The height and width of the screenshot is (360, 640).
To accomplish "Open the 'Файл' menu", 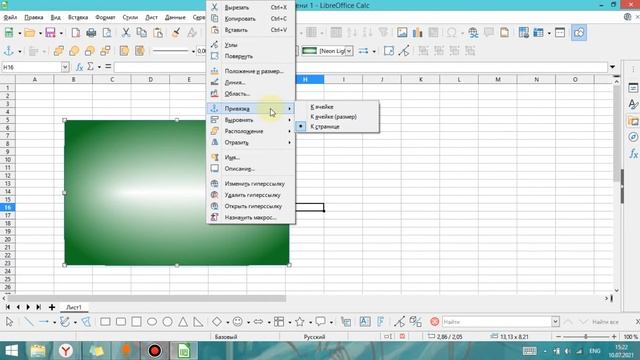I will (10, 18).
